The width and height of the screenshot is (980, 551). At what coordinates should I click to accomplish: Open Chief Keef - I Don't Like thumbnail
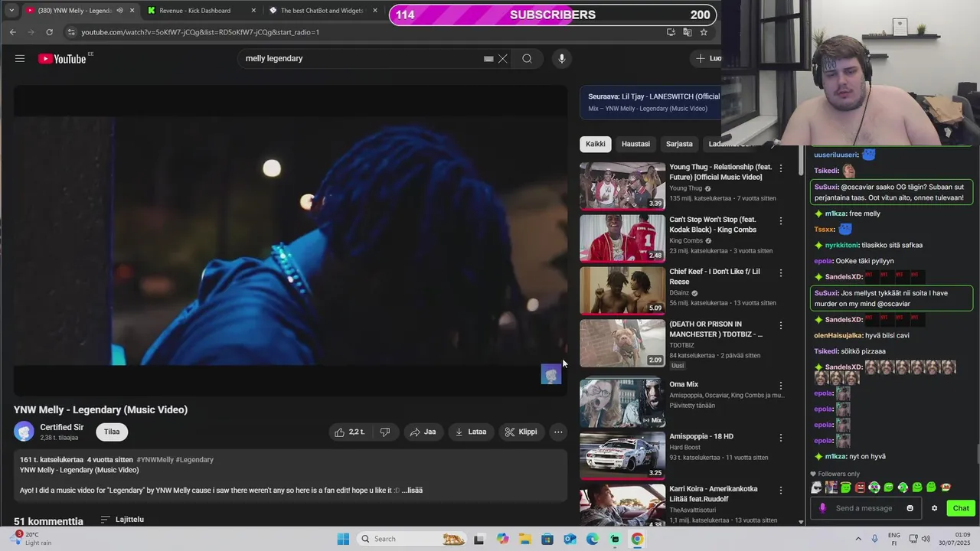pos(622,291)
